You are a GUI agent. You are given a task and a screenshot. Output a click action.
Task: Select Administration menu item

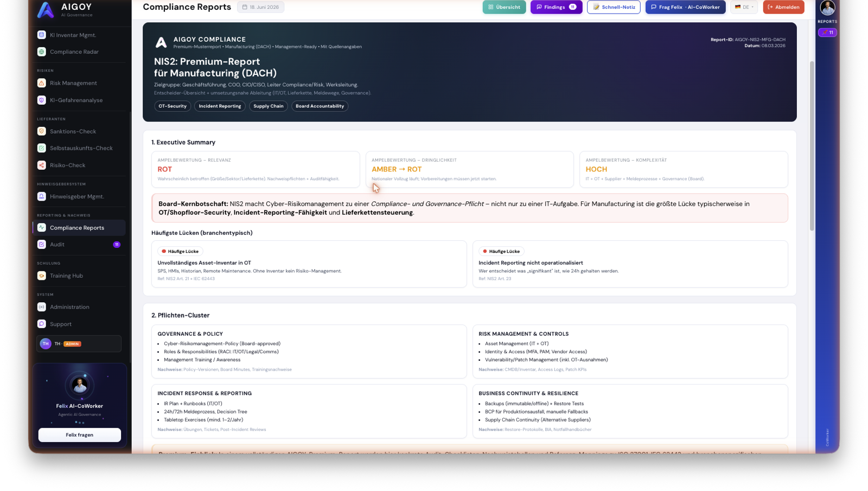[x=79, y=307]
